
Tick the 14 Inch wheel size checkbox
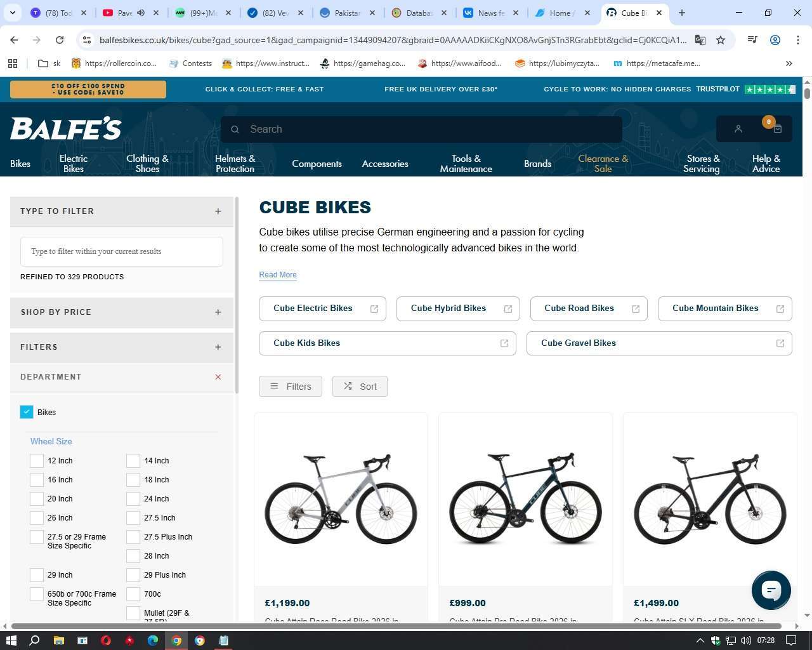point(133,461)
